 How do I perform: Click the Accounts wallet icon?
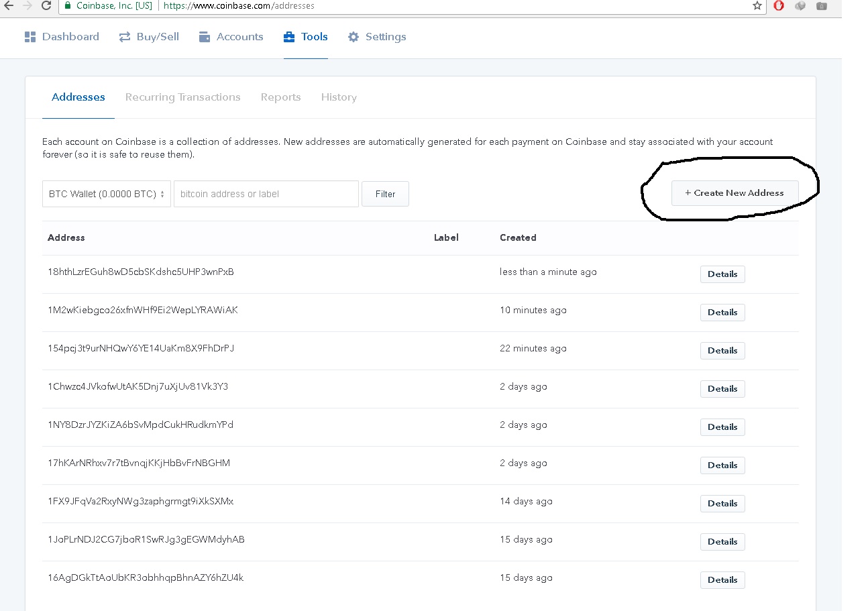click(x=205, y=37)
